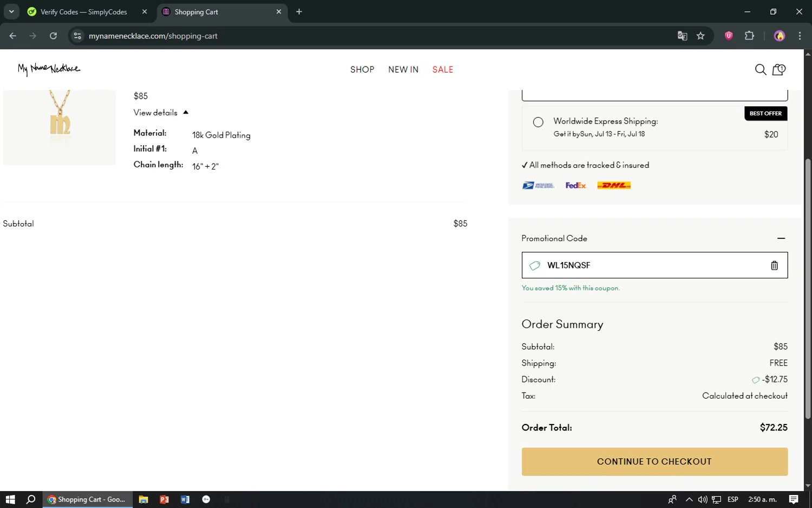The height and width of the screenshot is (508, 812).
Task: Select Worldwide Express Shipping radio button
Action: (538, 122)
